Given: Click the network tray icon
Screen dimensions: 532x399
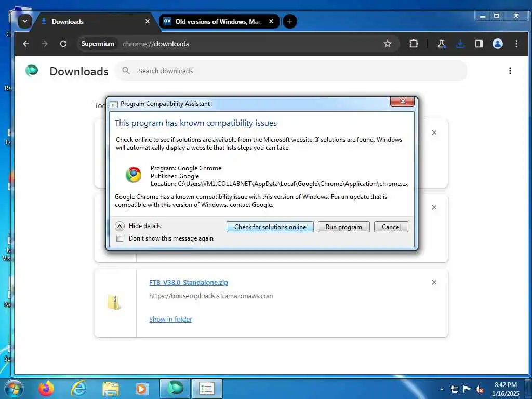Looking at the screenshot, I should pyautogui.click(x=455, y=389).
